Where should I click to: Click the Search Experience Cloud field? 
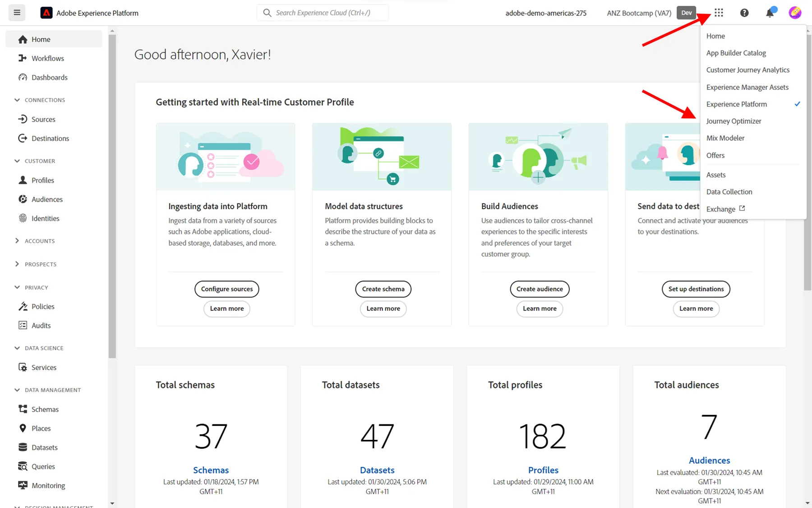pyautogui.click(x=323, y=13)
